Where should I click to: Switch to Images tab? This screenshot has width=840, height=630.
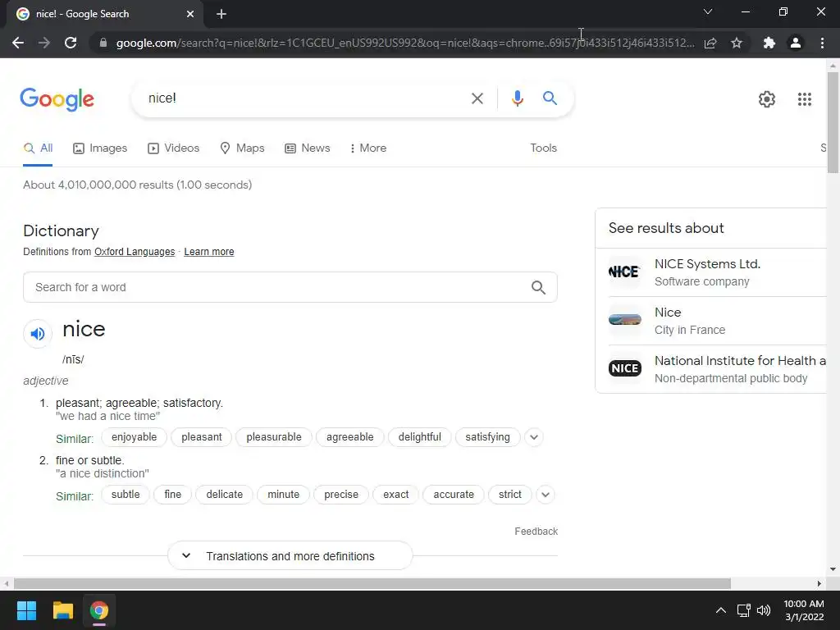coord(100,148)
